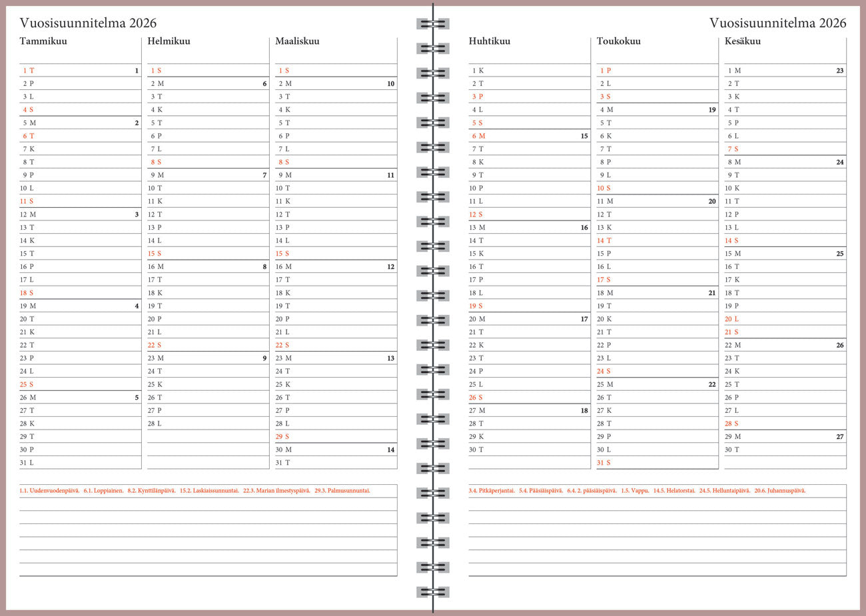
Task: Click week number 10 in Maaliskuu
Action: pyautogui.click(x=390, y=84)
